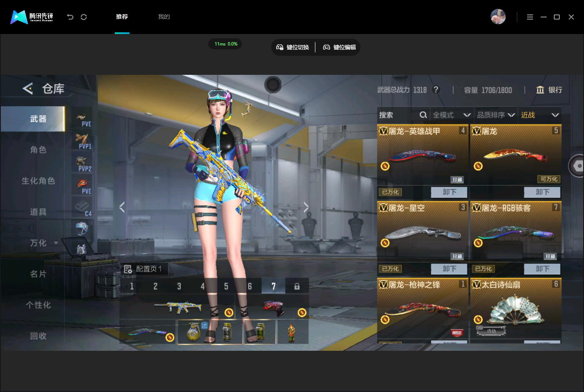Image resolution: width=584 pixels, height=392 pixels.
Task: Click the refresh icon in top bar
Action: pyautogui.click(x=84, y=17)
